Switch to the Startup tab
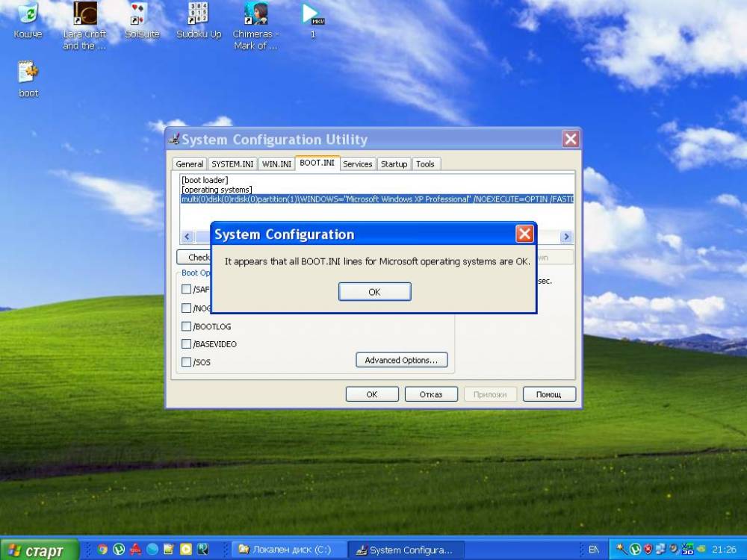 (394, 164)
